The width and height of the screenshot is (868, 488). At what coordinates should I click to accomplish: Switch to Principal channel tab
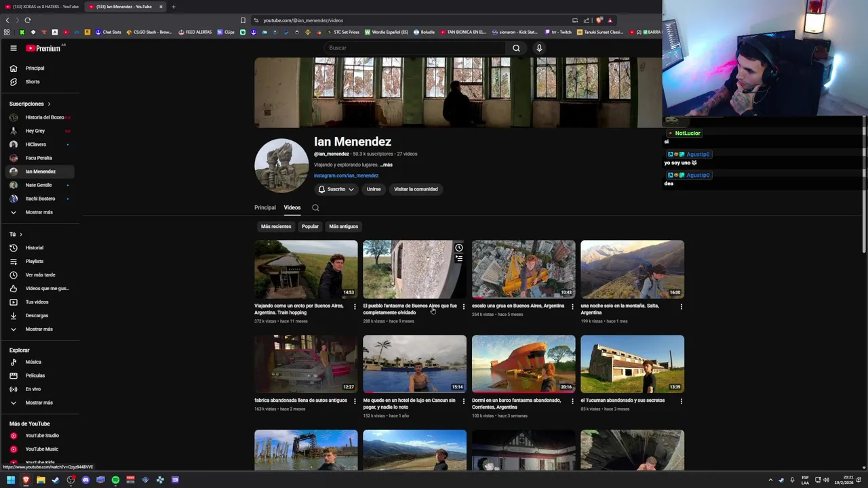pos(265,207)
